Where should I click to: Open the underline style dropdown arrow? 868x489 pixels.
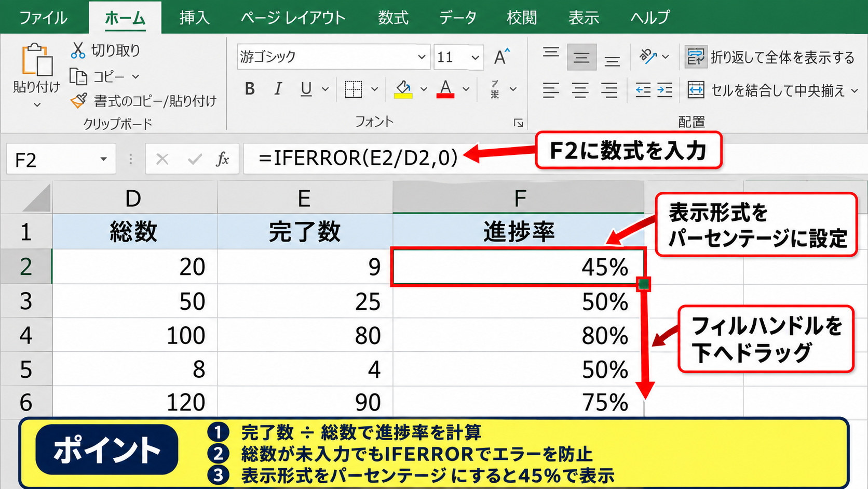click(x=325, y=89)
